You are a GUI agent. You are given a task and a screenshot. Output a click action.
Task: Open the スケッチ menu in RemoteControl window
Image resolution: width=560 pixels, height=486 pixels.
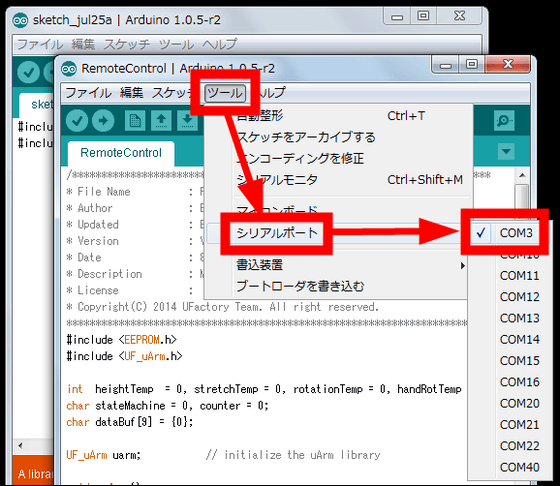pyautogui.click(x=171, y=93)
